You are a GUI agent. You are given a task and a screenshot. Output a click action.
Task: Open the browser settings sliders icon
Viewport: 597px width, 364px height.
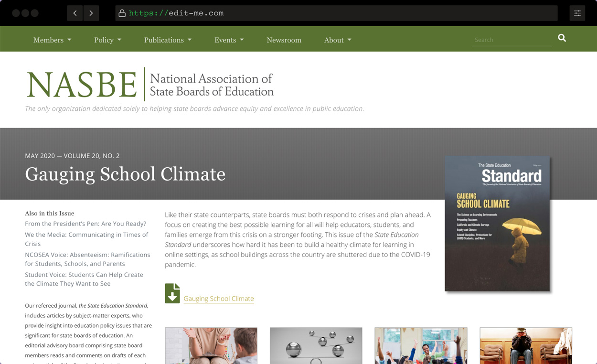click(x=577, y=13)
